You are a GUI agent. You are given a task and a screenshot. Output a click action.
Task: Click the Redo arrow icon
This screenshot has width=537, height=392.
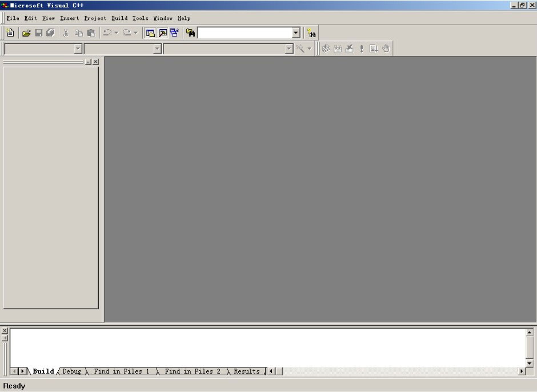(127, 33)
